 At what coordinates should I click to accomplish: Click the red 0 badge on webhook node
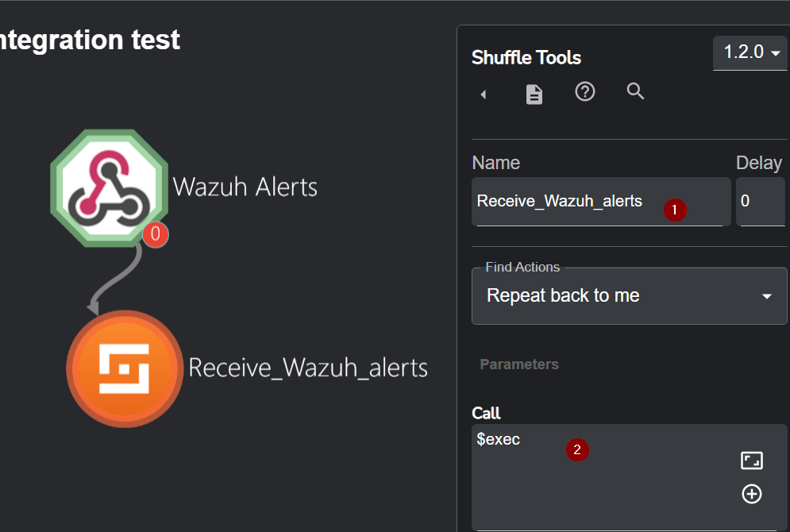156,234
